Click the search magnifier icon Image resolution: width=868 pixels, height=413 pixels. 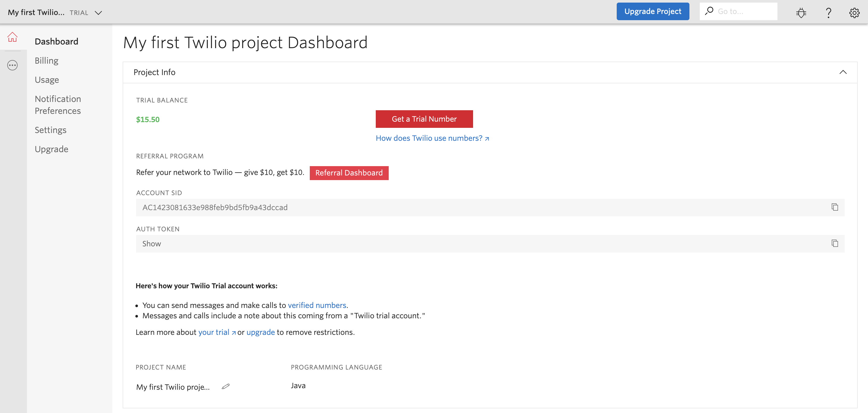pos(709,11)
